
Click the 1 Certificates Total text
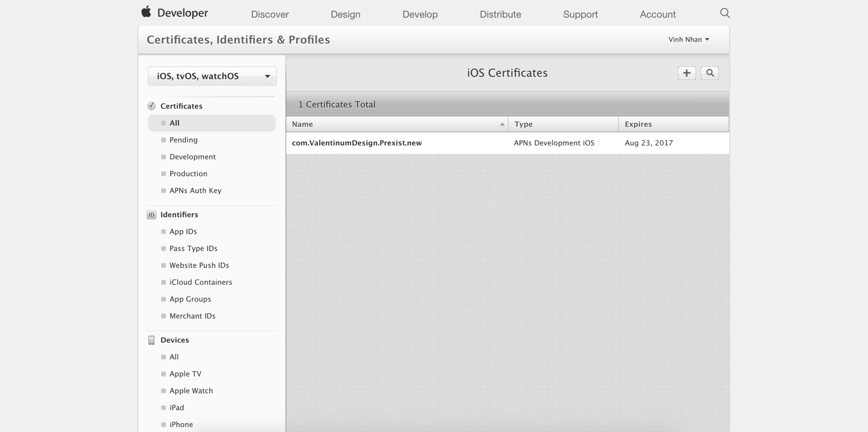click(x=337, y=104)
